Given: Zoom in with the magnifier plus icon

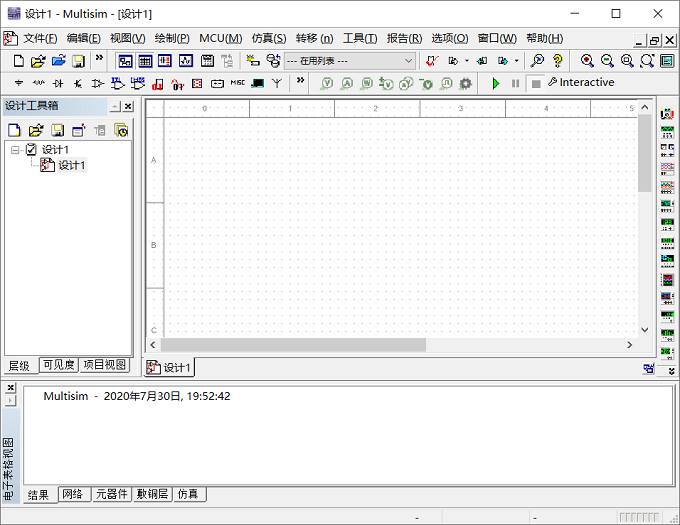Looking at the screenshot, I should (587, 61).
